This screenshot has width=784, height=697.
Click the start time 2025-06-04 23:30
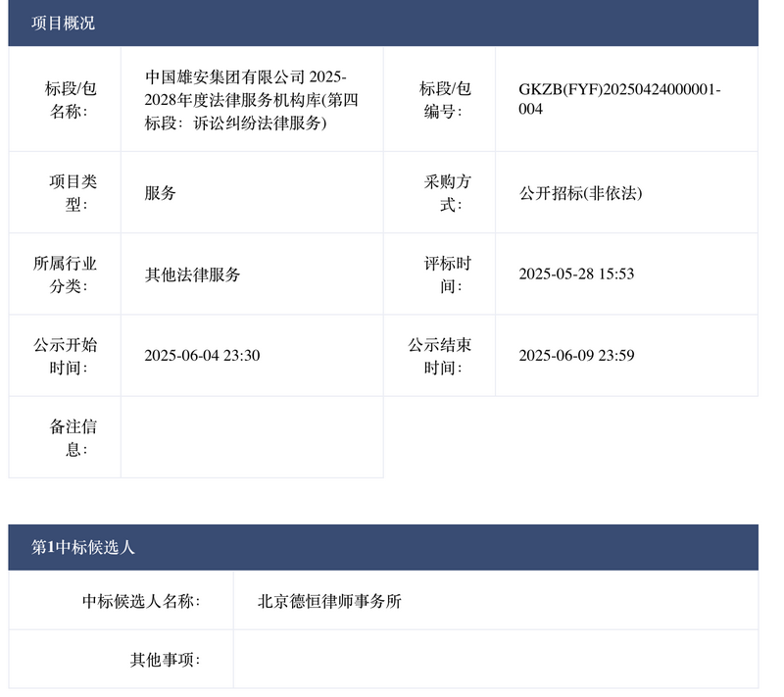pyautogui.click(x=202, y=356)
